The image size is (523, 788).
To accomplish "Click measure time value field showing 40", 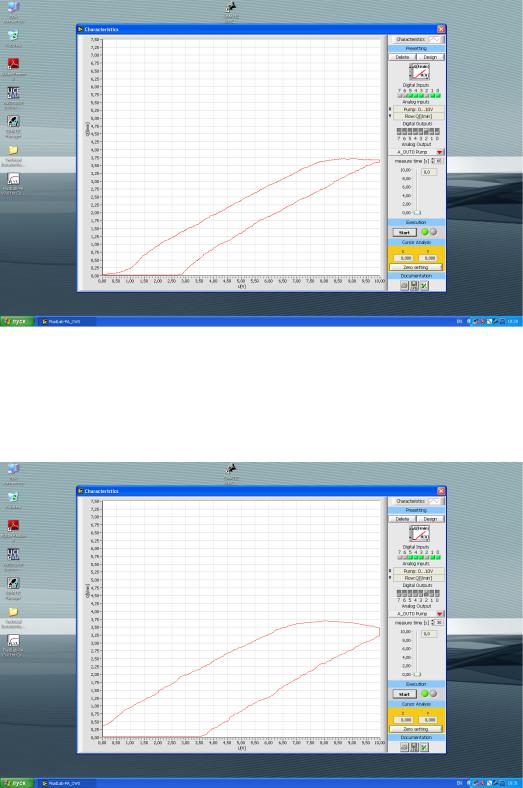I will [439, 161].
